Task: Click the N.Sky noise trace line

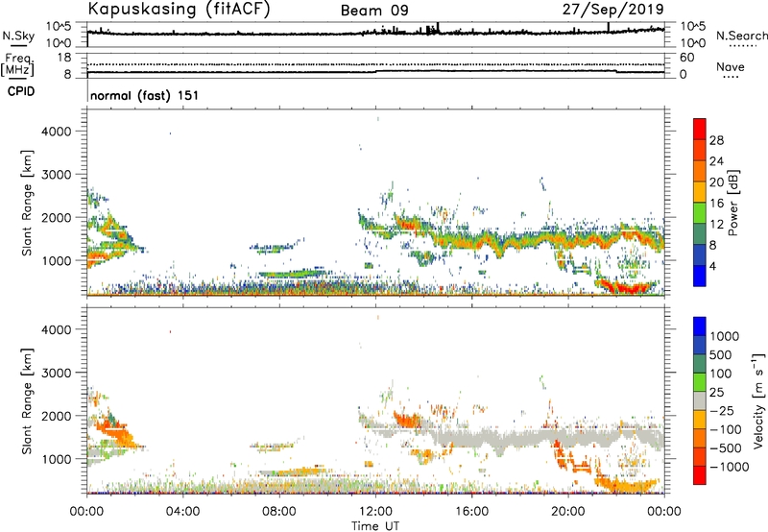Action: [x=375, y=33]
